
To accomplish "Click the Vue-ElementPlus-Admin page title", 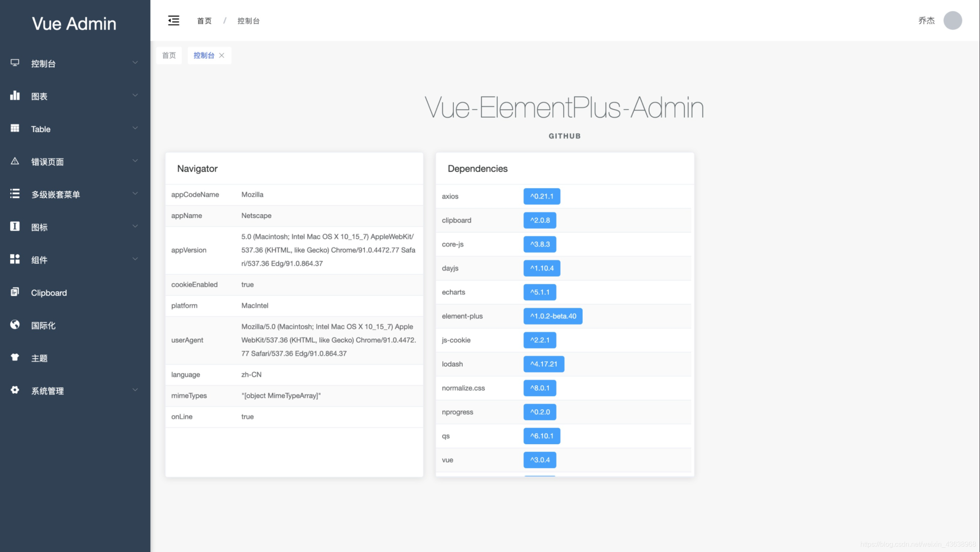I will pyautogui.click(x=565, y=107).
